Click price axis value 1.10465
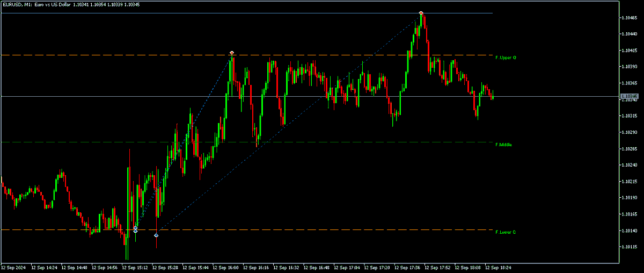Image resolution: width=644 pixels, height=273 pixels. [x=630, y=18]
